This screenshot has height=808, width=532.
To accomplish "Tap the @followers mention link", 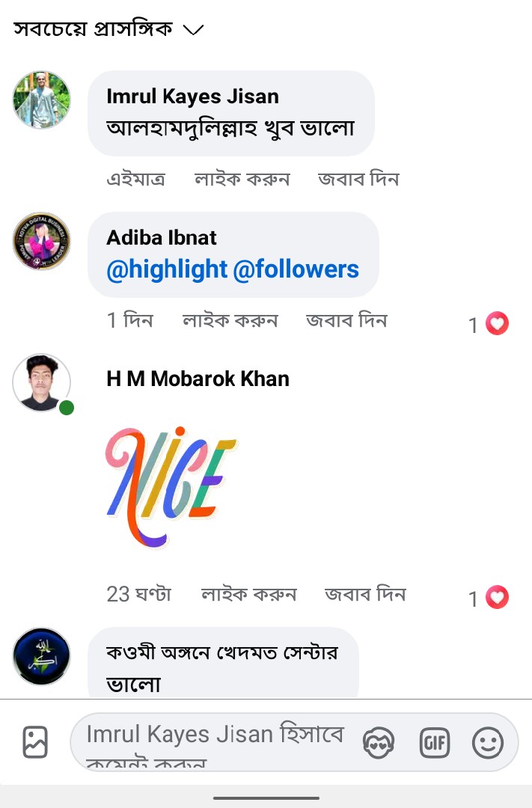I will (296, 269).
